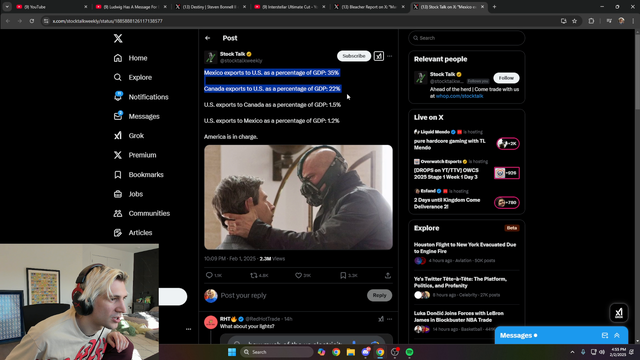The width and height of the screenshot is (640, 360).
Task: Open the Grok sidebar item
Action: pyautogui.click(x=129, y=136)
